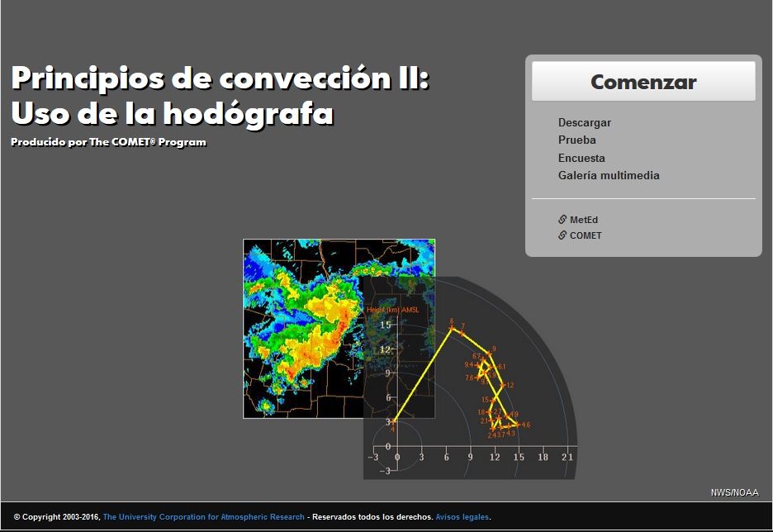Select the Encuesta survey link
773x532 pixels.
[581, 158]
